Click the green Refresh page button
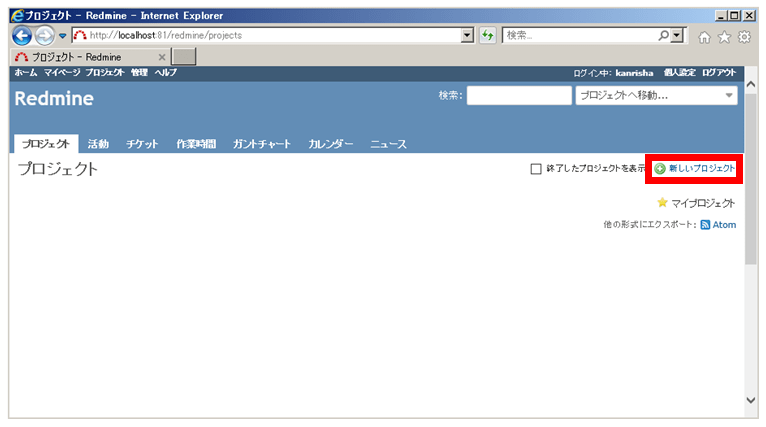 coord(488,35)
